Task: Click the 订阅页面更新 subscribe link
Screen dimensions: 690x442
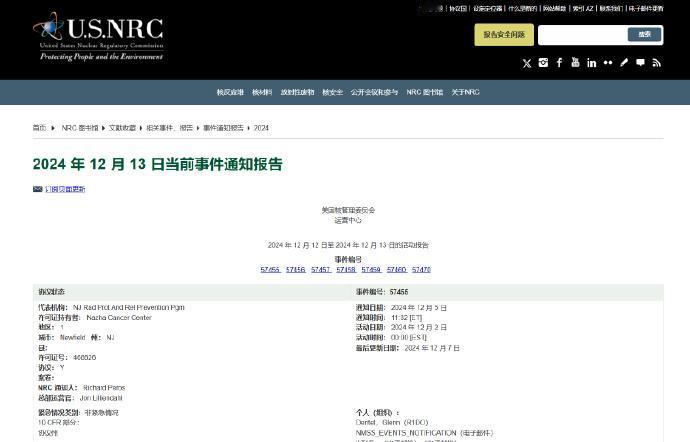Action: (x=65, y=189)
